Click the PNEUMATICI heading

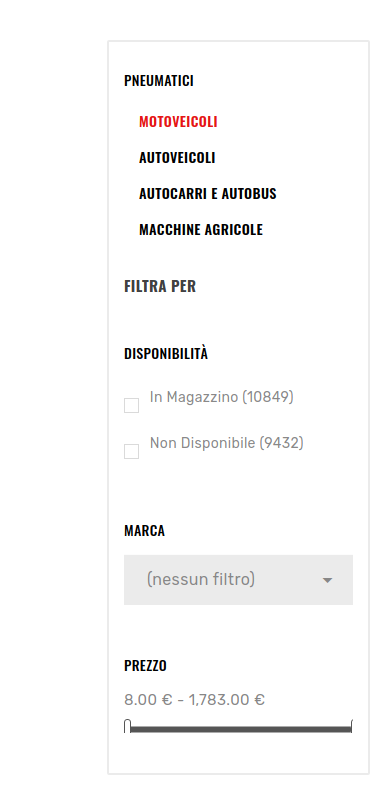coord(159,81)
